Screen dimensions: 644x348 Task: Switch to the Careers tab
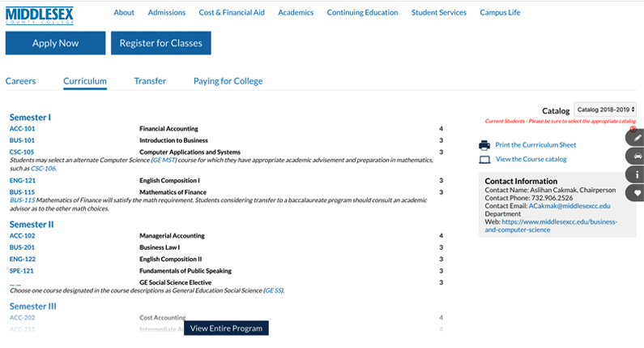tap(20, 81)
